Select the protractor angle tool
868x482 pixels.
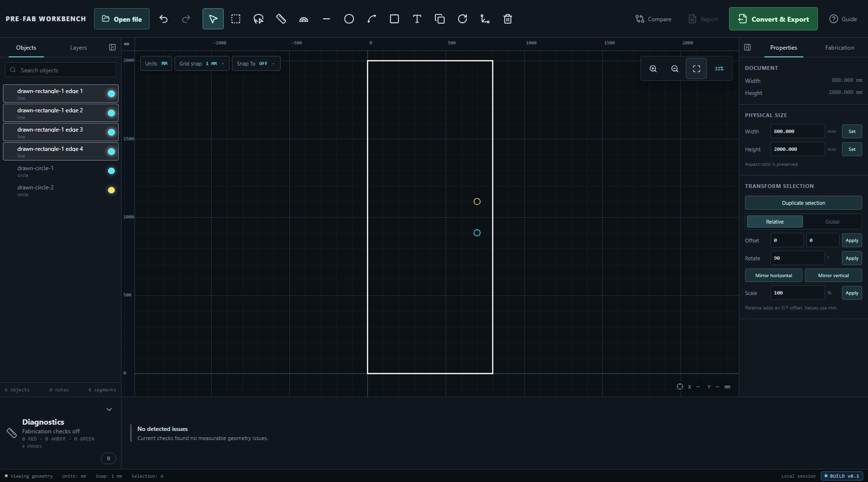(304, 19)
